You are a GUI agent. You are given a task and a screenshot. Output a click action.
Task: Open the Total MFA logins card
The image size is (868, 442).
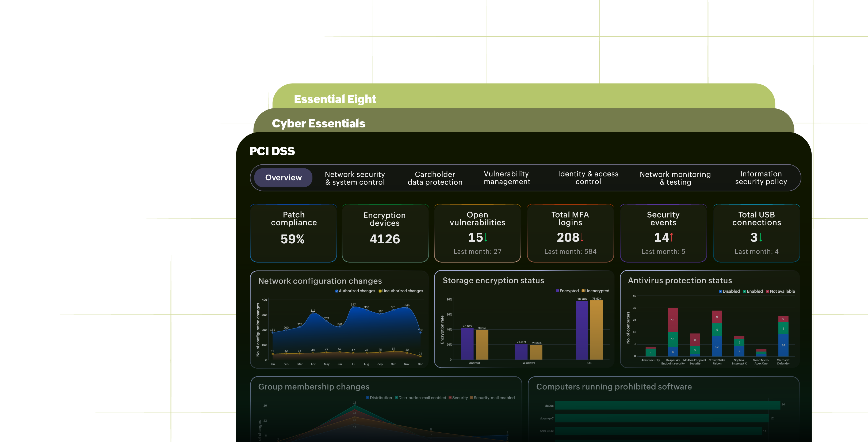coord(570,233)
